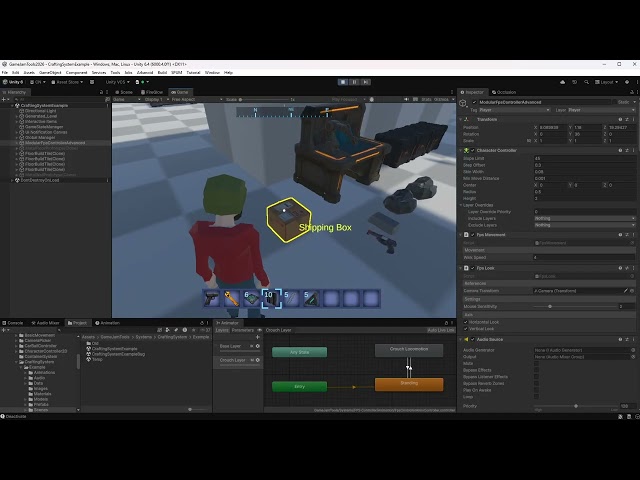Select the circuit board slot showing 6
The image size is (640, 480).
(x=251, y=299)
